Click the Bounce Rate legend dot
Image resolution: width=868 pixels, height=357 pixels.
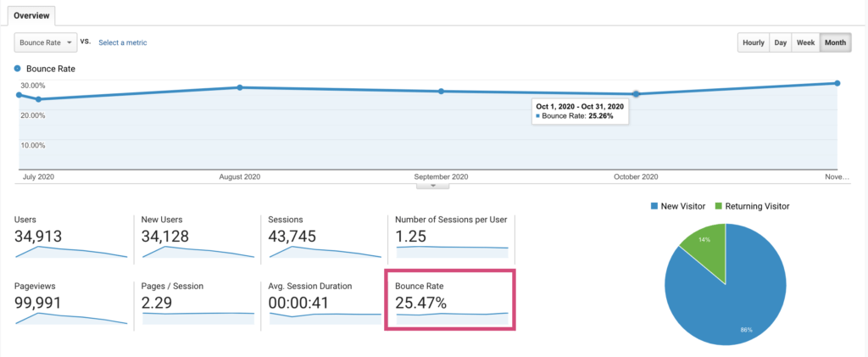pyautogui.click(x=17, y=69)
